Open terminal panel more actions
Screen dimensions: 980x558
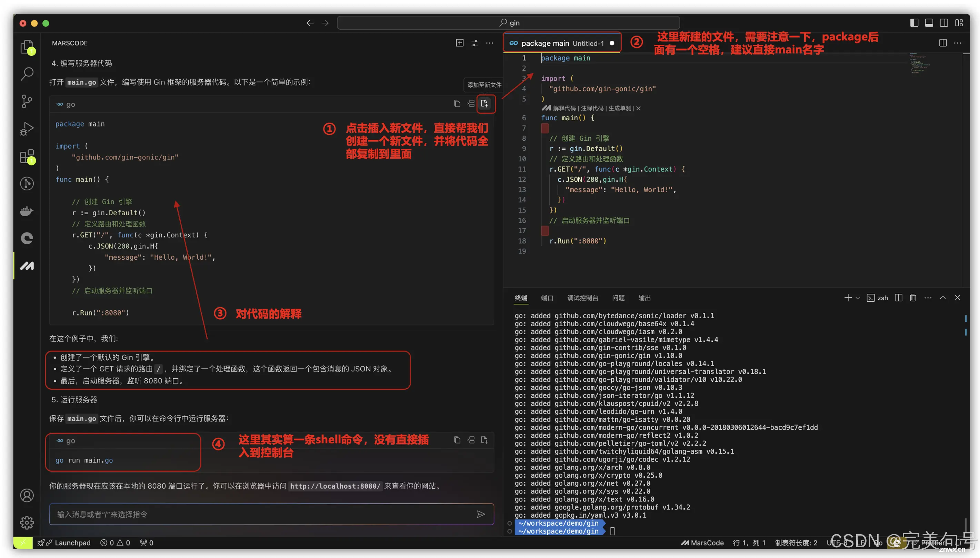[x=928, y=298]
